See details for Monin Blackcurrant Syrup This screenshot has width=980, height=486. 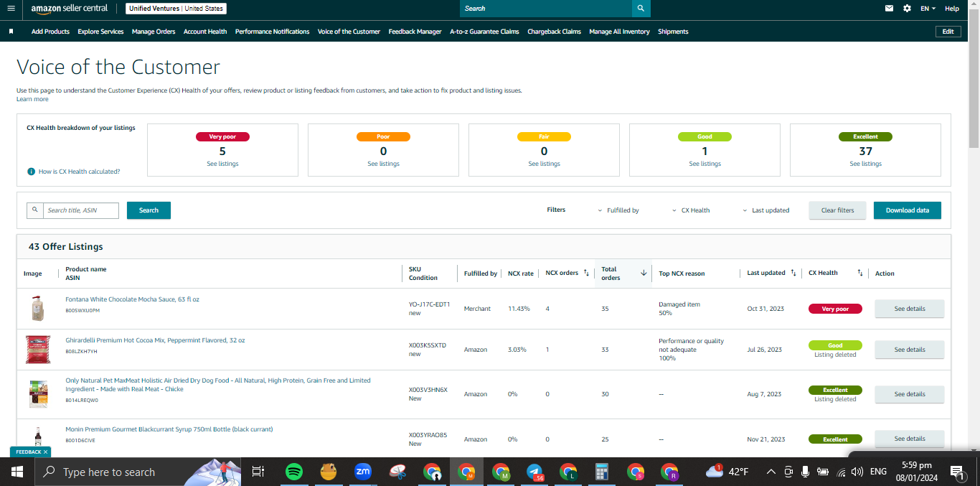909,439
